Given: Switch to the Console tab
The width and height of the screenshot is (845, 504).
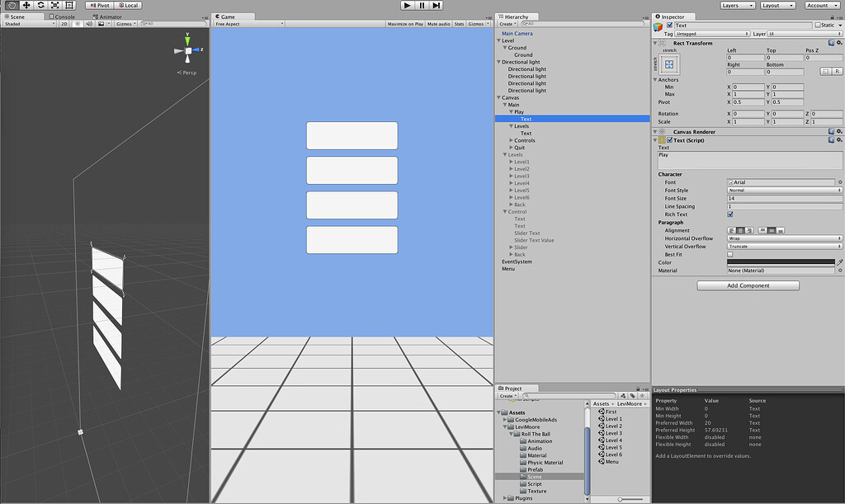Looking at the screenshot, I should [64, 16].
